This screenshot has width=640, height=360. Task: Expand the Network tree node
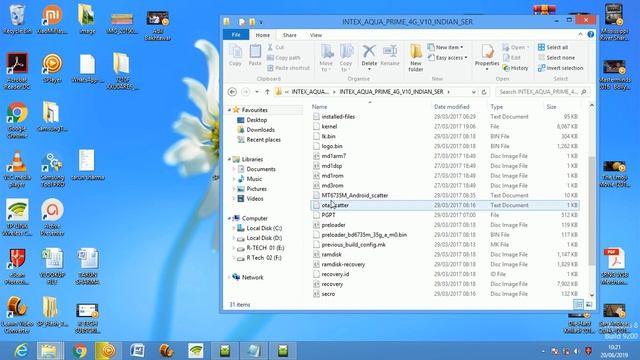(x=229, y=277)
